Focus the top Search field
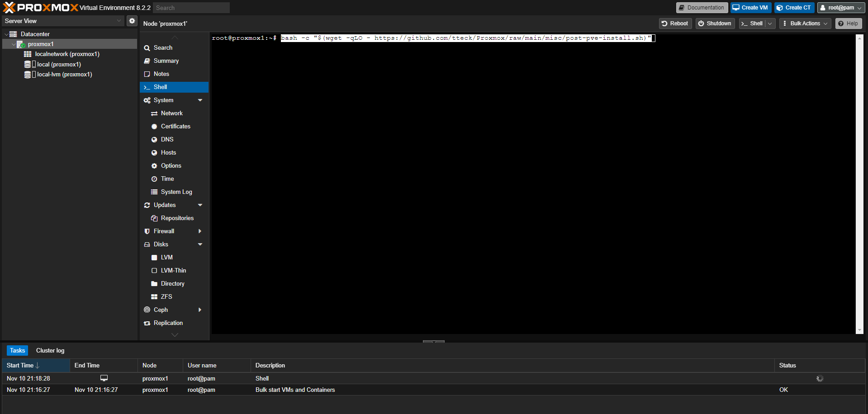This screenshot has width=868, height=414. tap(191, 8)
